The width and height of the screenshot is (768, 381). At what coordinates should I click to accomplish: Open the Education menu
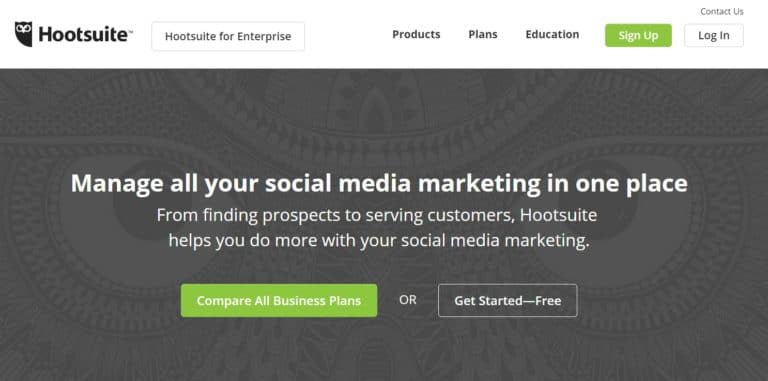tap(552, 34)
